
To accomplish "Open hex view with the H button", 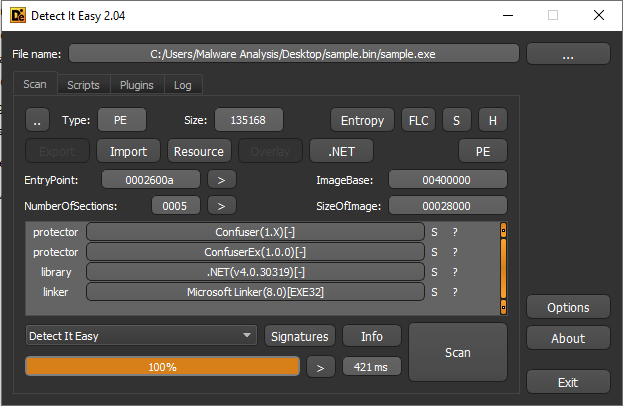I will pyautogui.click(x=493, y=120).
